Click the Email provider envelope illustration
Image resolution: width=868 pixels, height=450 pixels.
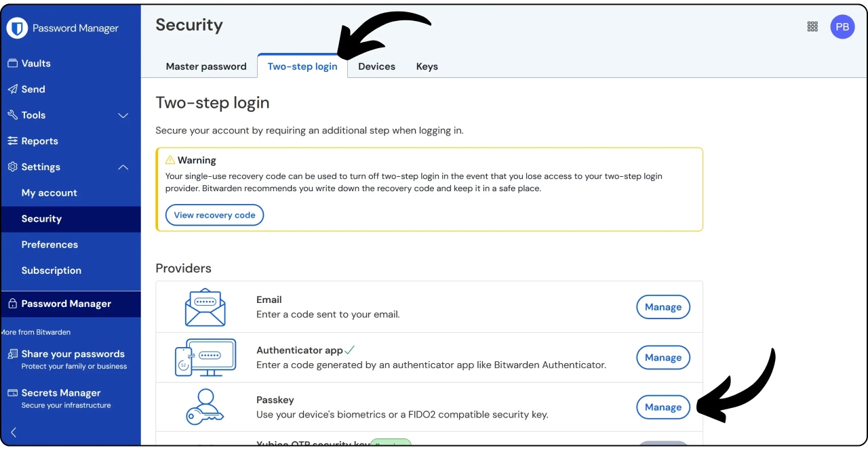(205, 307)
